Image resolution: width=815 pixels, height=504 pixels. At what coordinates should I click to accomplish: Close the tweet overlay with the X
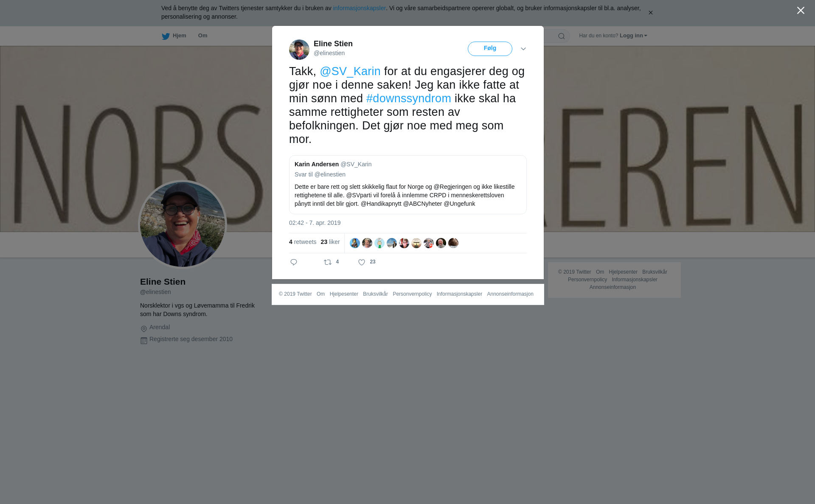(x=801, y=11)
